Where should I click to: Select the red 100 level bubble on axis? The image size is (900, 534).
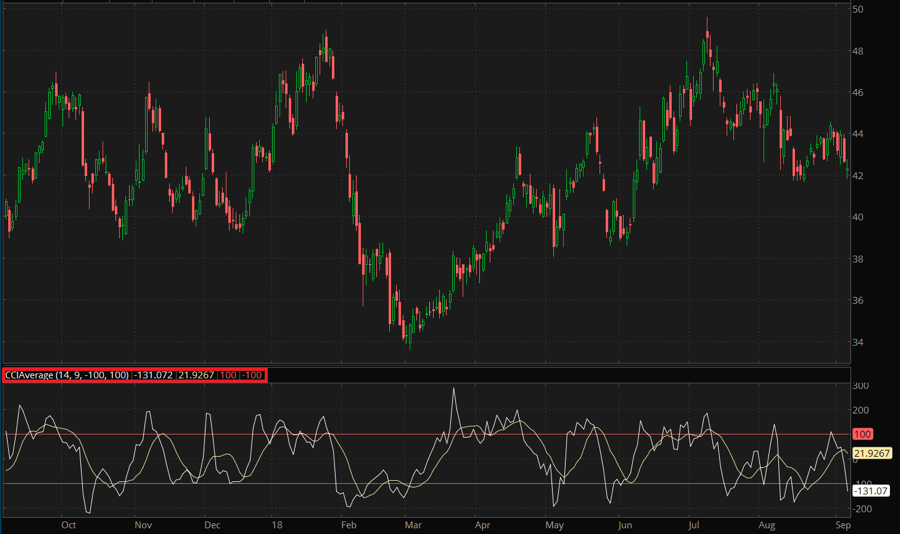click(862, 434)
